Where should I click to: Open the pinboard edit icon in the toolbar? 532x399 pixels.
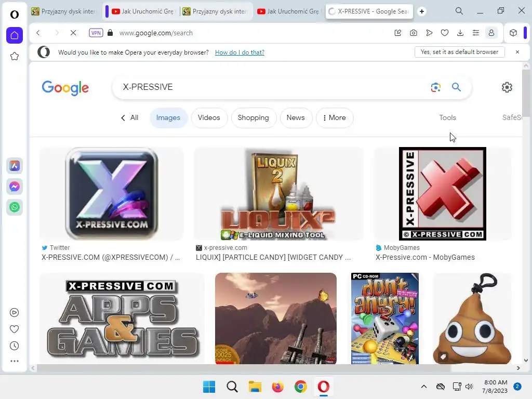coord(397,33)
